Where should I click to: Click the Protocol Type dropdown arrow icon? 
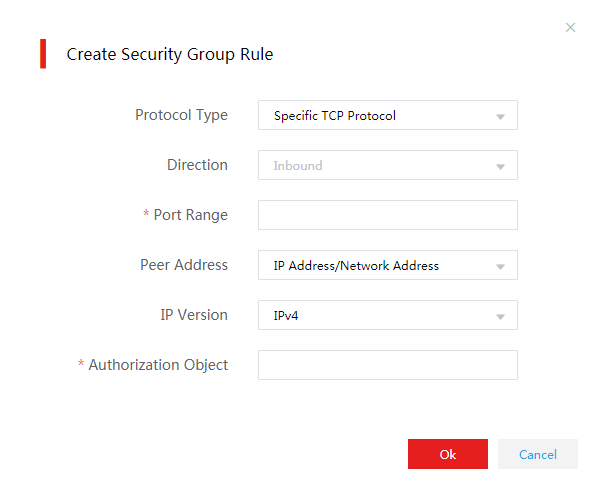500,117
